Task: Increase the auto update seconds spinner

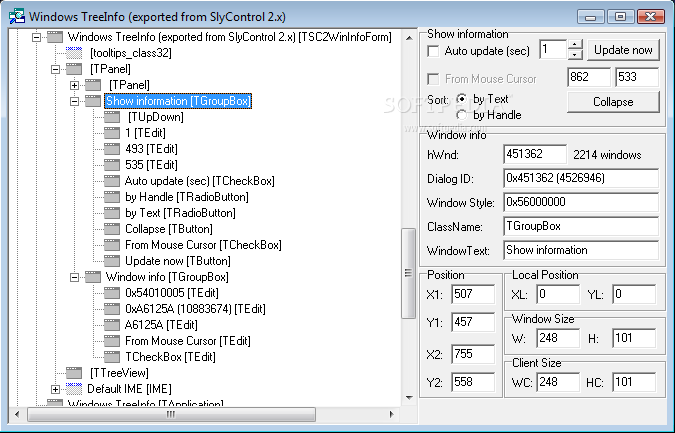Action: click(575, 44)
